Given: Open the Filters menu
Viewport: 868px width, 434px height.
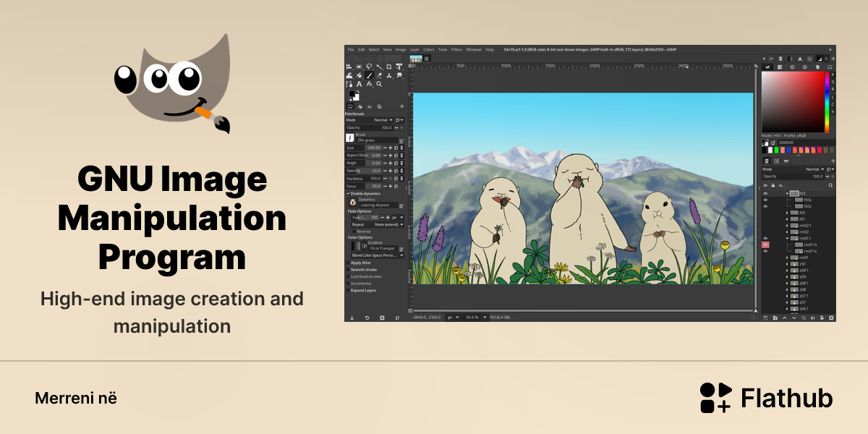Looking at the screenshot, I should point(456,49).
